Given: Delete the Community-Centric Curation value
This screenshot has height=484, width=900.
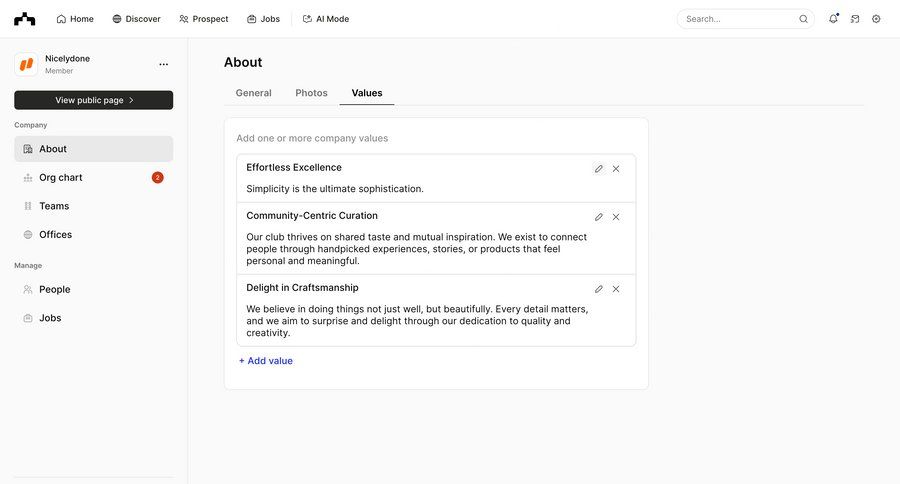Looking at the screenshot, I should pyautogui.click(x=616, y=217).
